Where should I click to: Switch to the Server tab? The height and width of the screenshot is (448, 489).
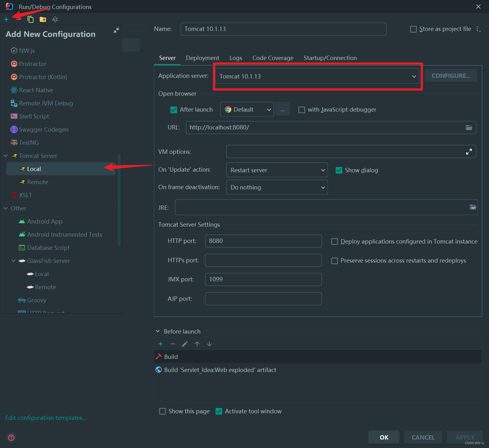[167, 58]
